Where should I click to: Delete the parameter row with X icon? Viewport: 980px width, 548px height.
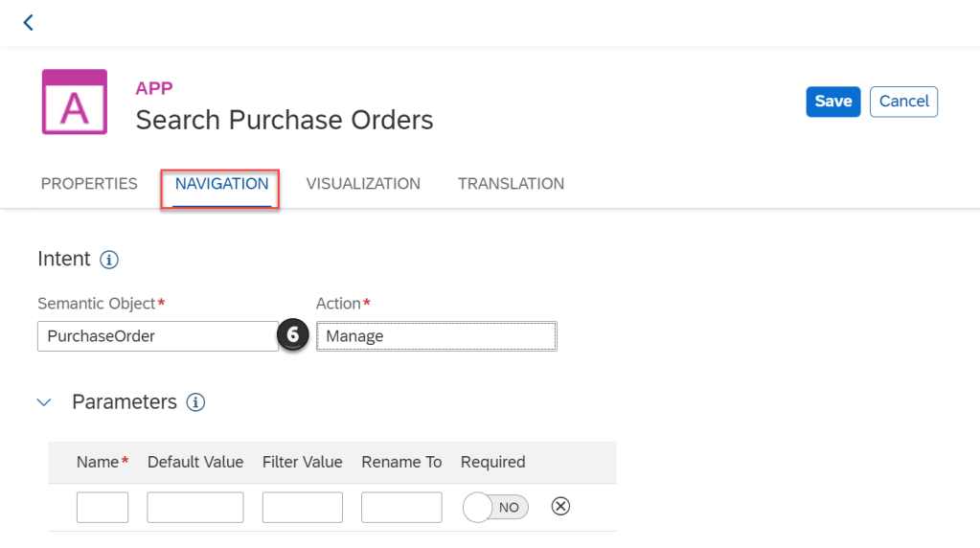coord(561,507)
